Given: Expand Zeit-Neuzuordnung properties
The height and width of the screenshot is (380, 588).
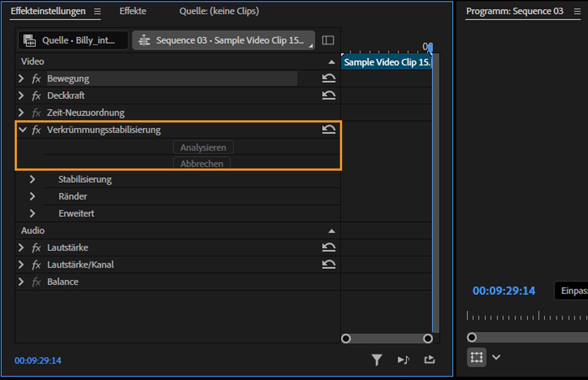Looking at the screenshot, I should 21,113.
